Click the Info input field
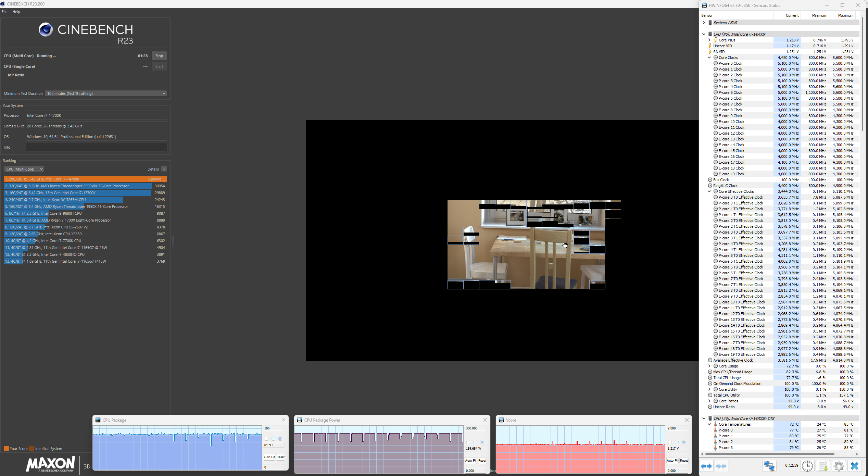 point(96,147)
